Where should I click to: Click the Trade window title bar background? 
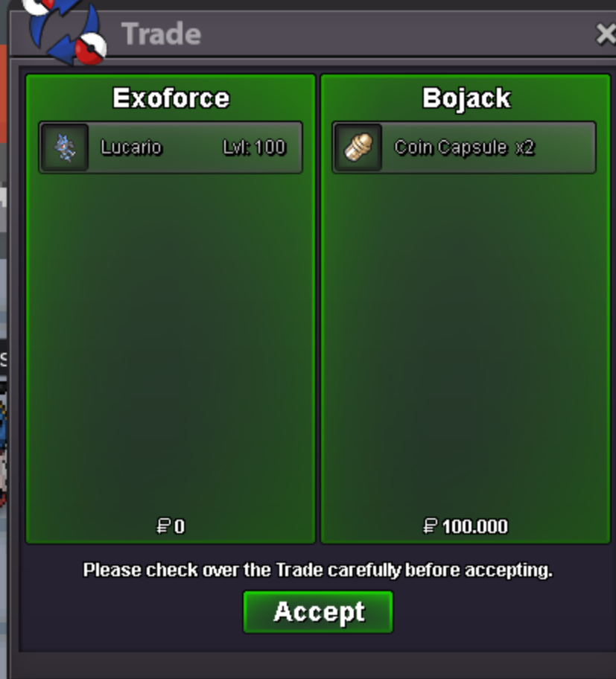click(390, 34)
